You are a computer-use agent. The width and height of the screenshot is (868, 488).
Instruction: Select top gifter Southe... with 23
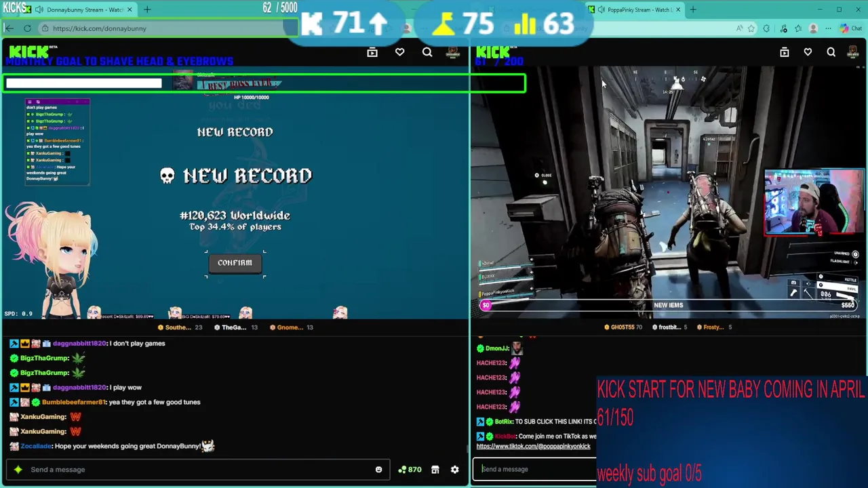[180, 327]
